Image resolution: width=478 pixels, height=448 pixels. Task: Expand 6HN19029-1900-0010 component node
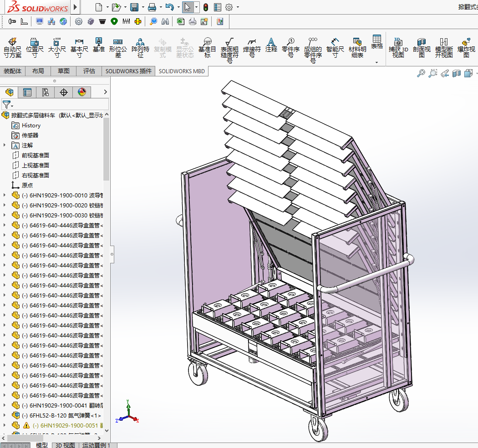point(4,195)
